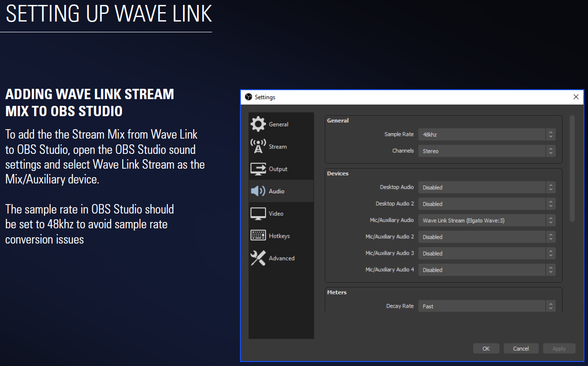Click the Decay Rate label

400,306
